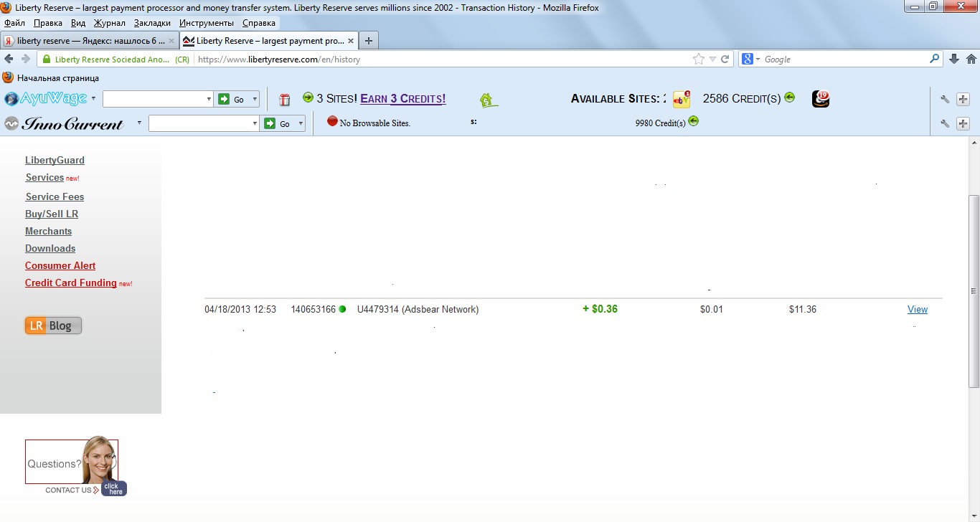The image size is (980, 522).
Task: Open the downloads arrow icon in the navigation bar
Action: [x=954, y=60]
